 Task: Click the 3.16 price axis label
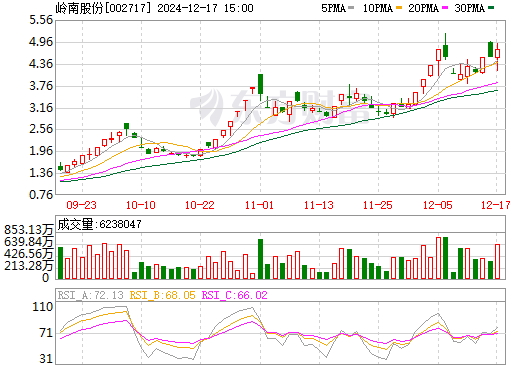click(41, 108)
